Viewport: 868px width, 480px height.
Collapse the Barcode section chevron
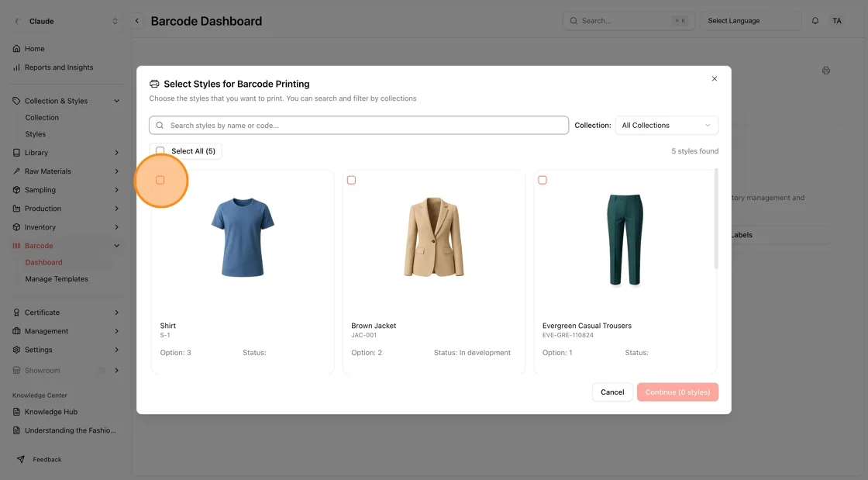click(117, 246)
